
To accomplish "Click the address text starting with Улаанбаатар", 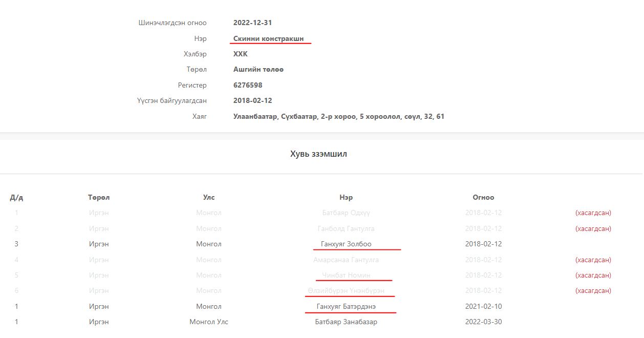I will click(x=338, y=116).
